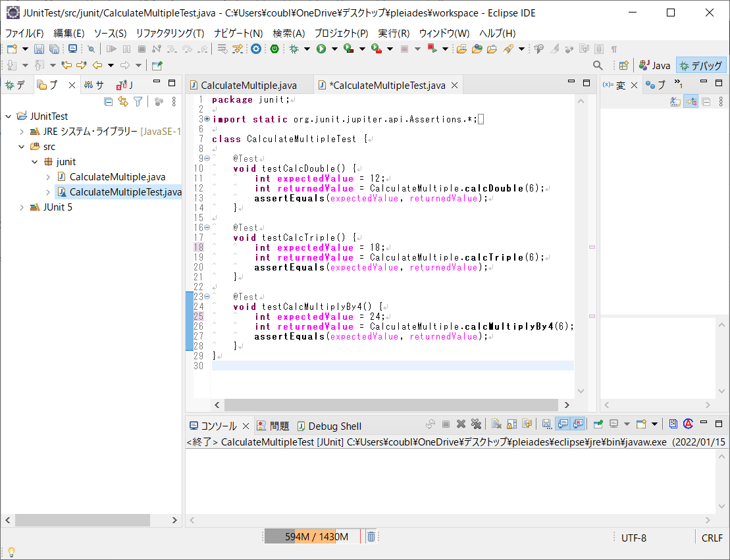Click the Debug bug launch icon
This screenshot has height=560, width=730.
tap(294, 49)
